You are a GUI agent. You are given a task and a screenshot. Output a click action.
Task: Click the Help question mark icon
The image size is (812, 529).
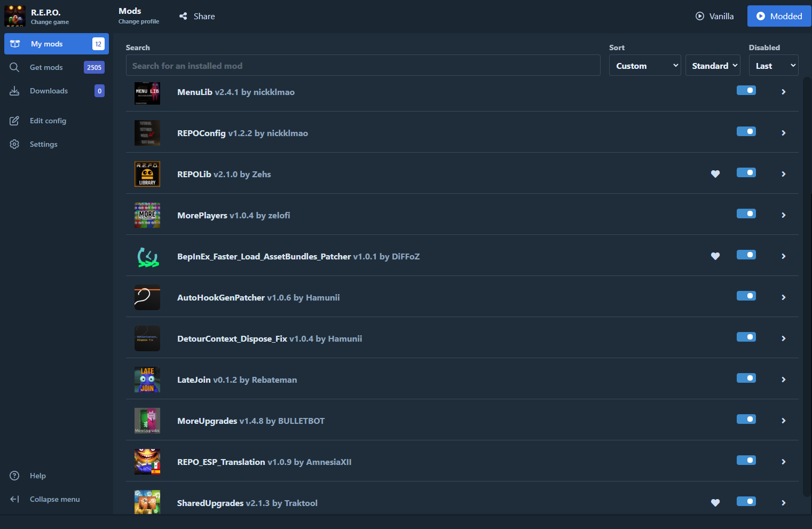coord(14,476)
